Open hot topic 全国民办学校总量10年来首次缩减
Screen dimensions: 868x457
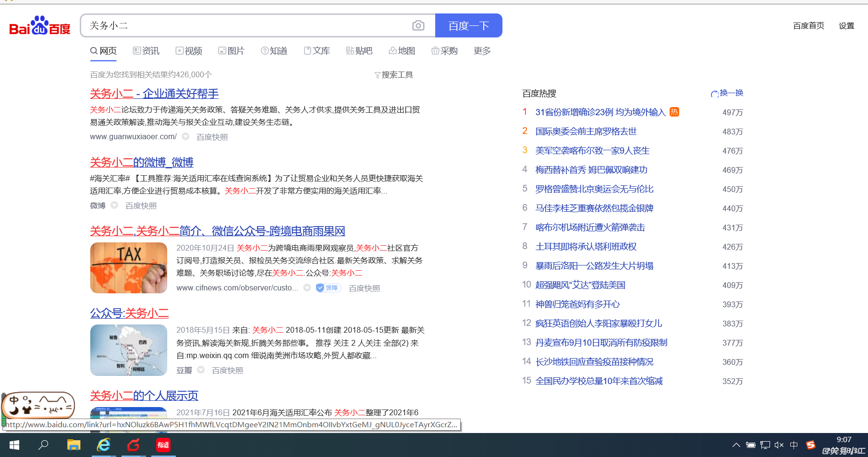click(599, 381)
